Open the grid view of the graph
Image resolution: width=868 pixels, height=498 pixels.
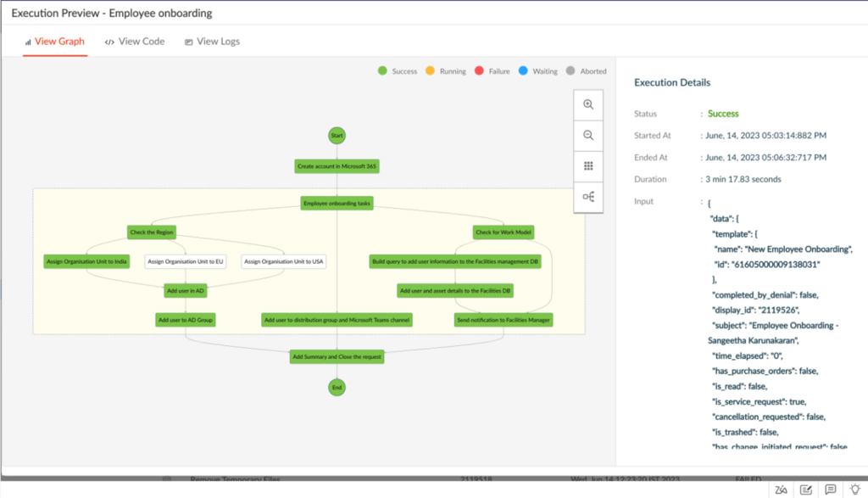[588, 165]
